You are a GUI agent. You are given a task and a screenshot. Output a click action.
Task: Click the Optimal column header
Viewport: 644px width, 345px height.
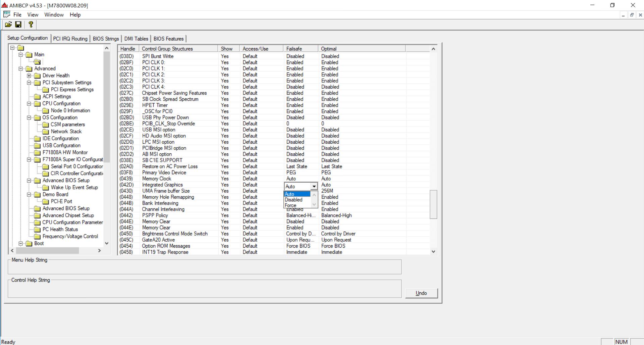tap(362, 49)
